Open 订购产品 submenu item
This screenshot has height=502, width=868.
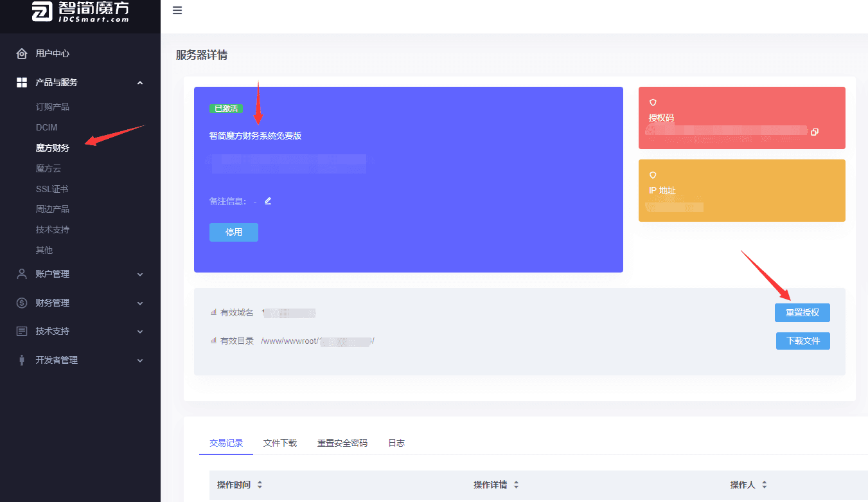(x=53, y=107)
